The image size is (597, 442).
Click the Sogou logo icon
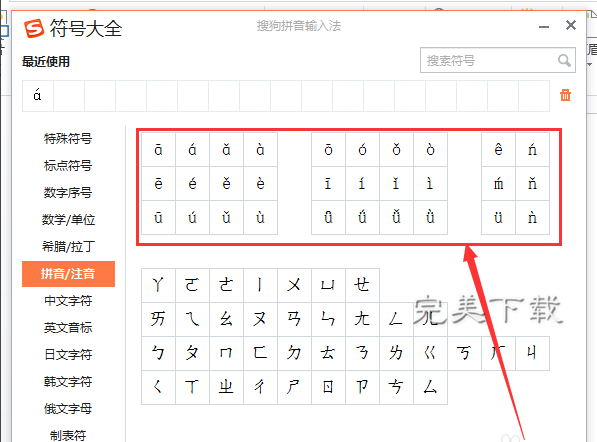(x=34, y=28)
